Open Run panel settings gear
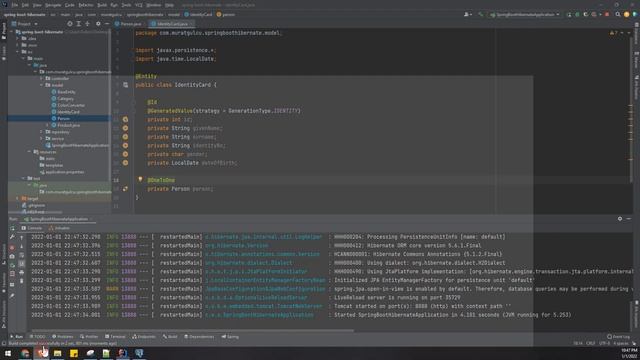The width and height of the screenshot is (640, 360). tap(620, 219)
